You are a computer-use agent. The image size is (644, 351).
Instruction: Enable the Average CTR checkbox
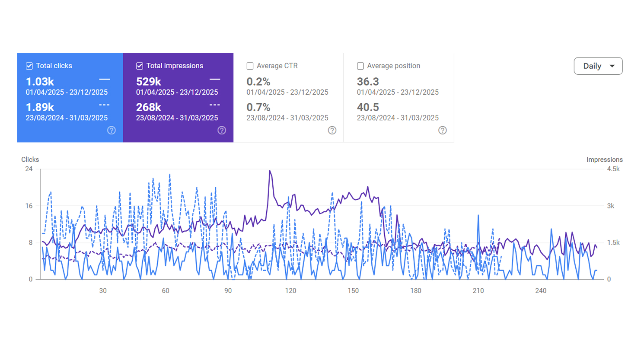250,66
